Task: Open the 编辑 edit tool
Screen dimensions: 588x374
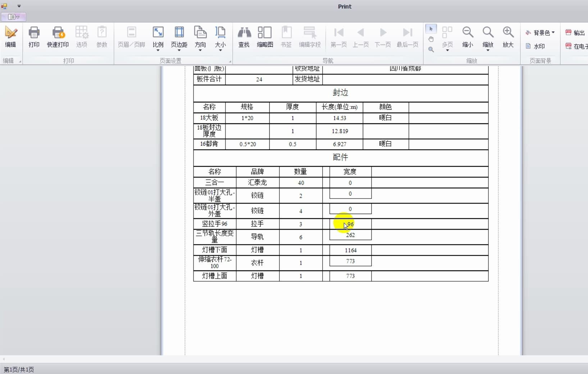Action: pyautogui.click(x=10, y=37)
